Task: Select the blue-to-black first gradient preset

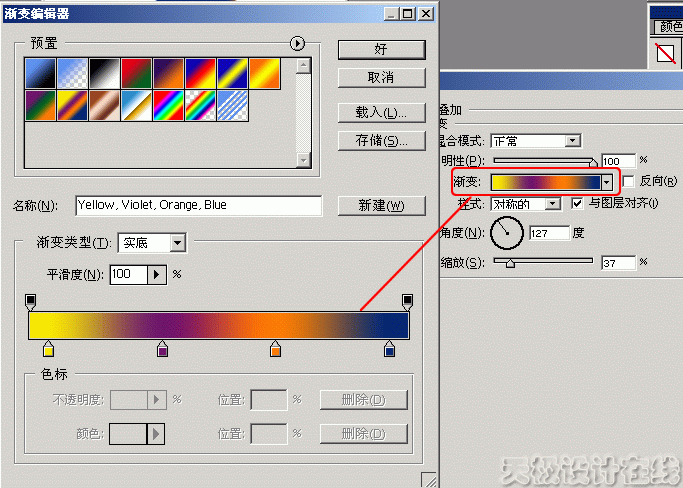Action: [x=41, y=74]
